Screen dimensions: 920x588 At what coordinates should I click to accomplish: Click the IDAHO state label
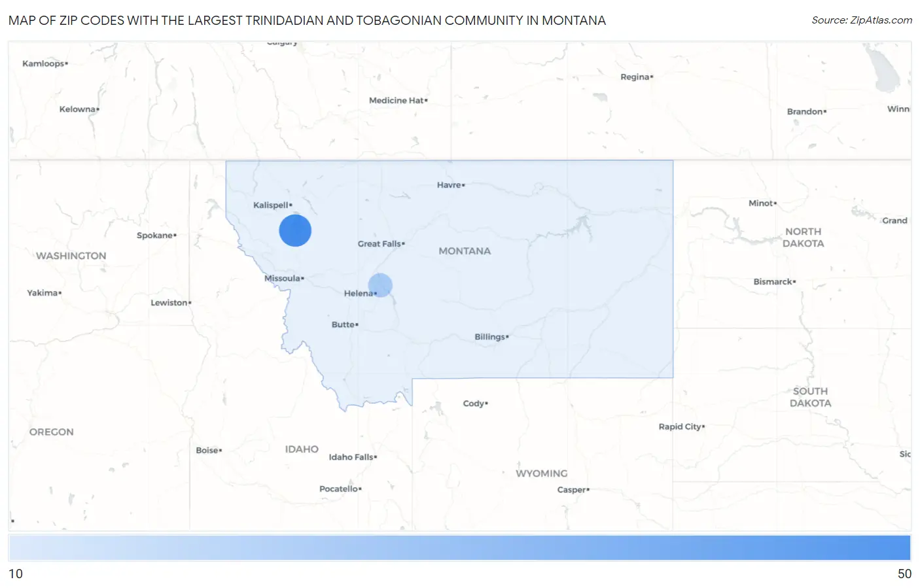302,449
